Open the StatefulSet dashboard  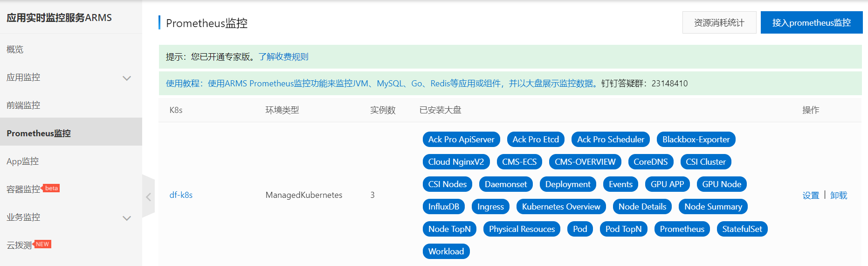(742, 229)
